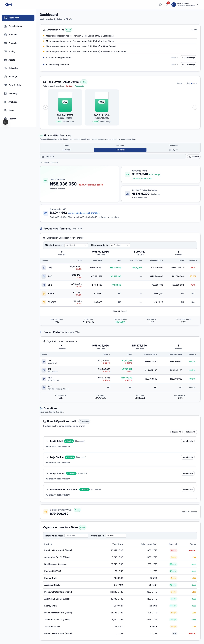Screen dimensions: 204x644
Task: Open Branches from the sidebar
Action: [x=18, y=35]
